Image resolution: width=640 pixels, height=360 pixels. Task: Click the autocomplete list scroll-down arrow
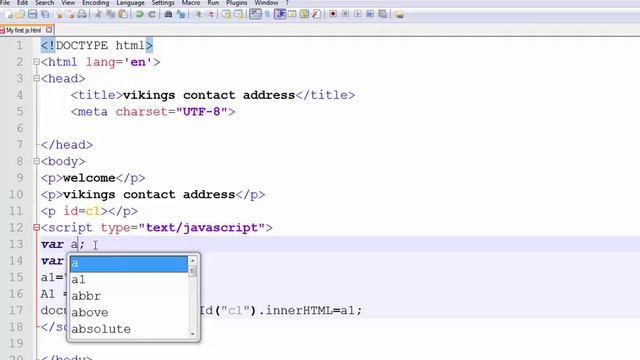(193, 334)
